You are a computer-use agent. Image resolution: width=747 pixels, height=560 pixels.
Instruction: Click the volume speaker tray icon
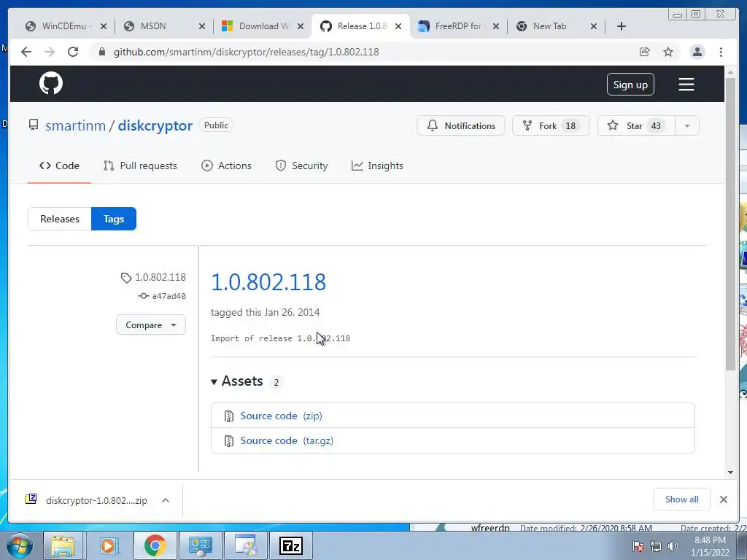pos(673,546)
